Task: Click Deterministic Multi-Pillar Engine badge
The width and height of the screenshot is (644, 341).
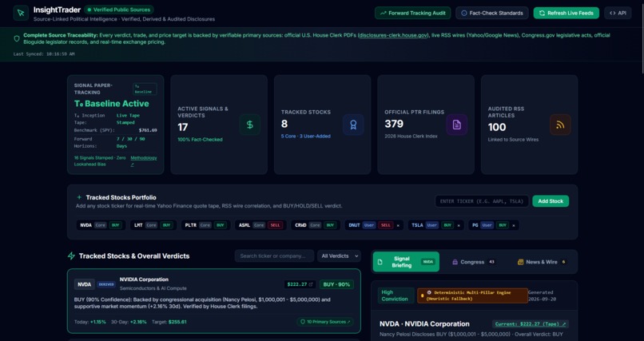Action: (x=472, y=295)
